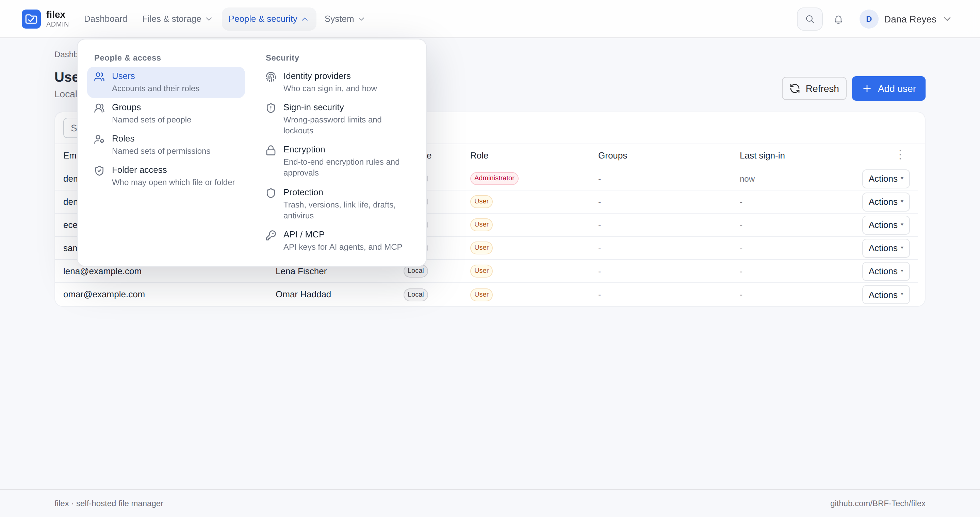
Task: Click the Groups column header
Action: point(612,155)
